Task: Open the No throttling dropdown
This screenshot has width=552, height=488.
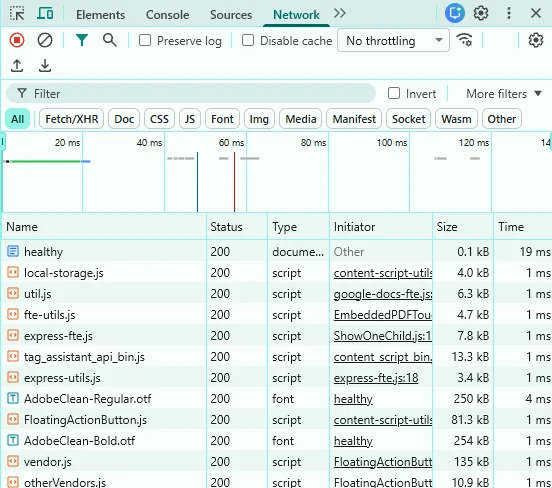Action: pos(393,40)
